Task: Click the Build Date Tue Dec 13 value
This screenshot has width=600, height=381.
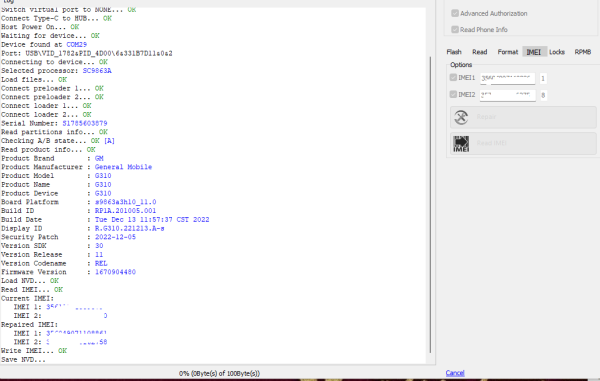Action: [152, 220]
